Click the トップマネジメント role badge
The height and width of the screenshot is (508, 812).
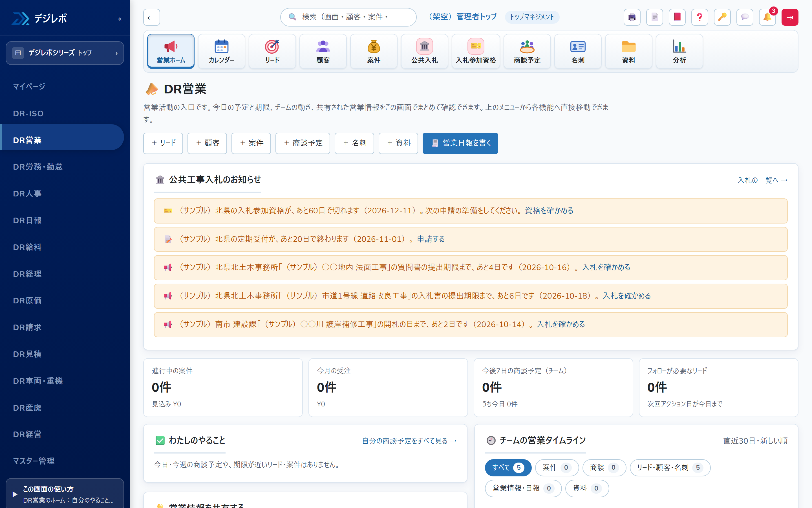532,17
